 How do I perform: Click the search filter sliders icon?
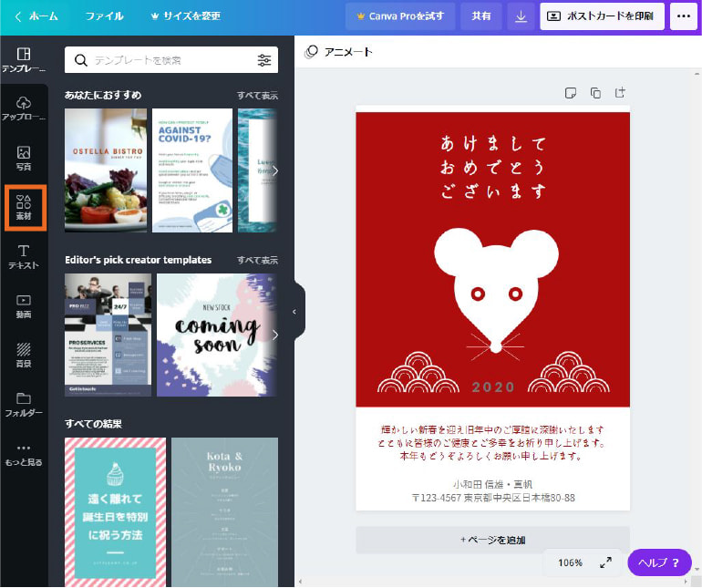point(264,60)
